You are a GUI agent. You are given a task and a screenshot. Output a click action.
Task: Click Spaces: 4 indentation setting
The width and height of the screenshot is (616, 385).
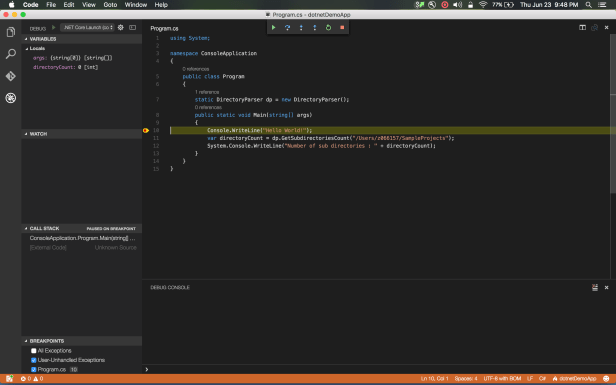click(466, 379)
